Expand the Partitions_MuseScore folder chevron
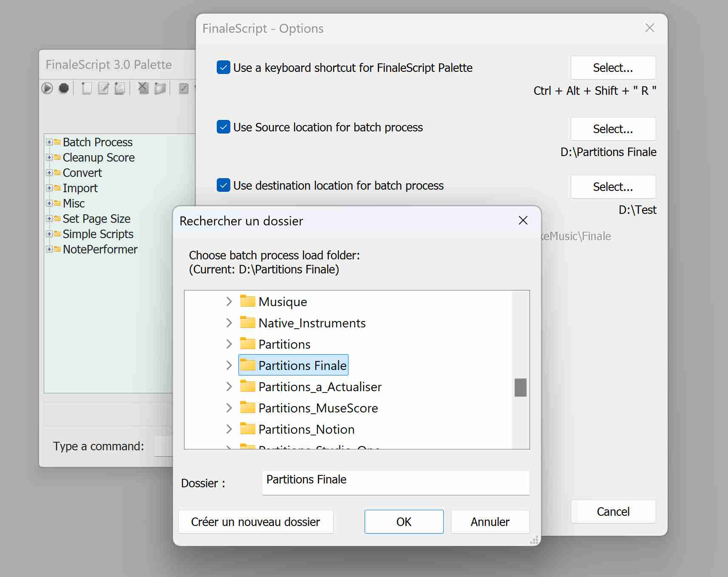728x577 pixels. coord(229,408)
